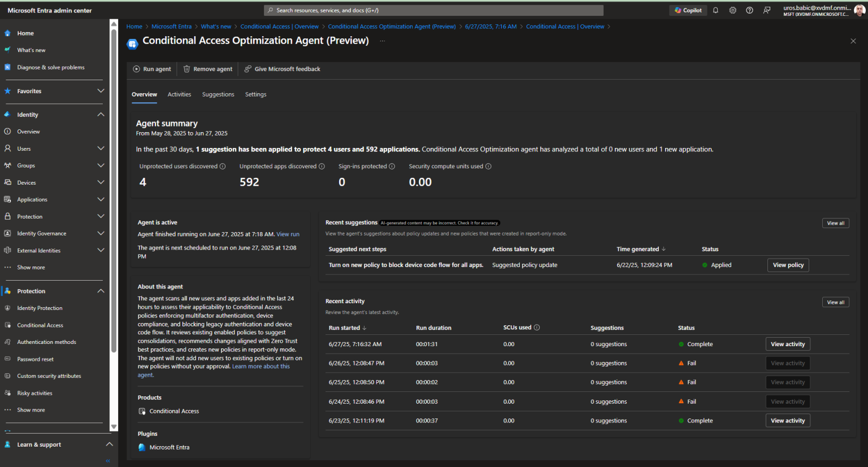Click the Remove agent trash icon

pos(186,68)
